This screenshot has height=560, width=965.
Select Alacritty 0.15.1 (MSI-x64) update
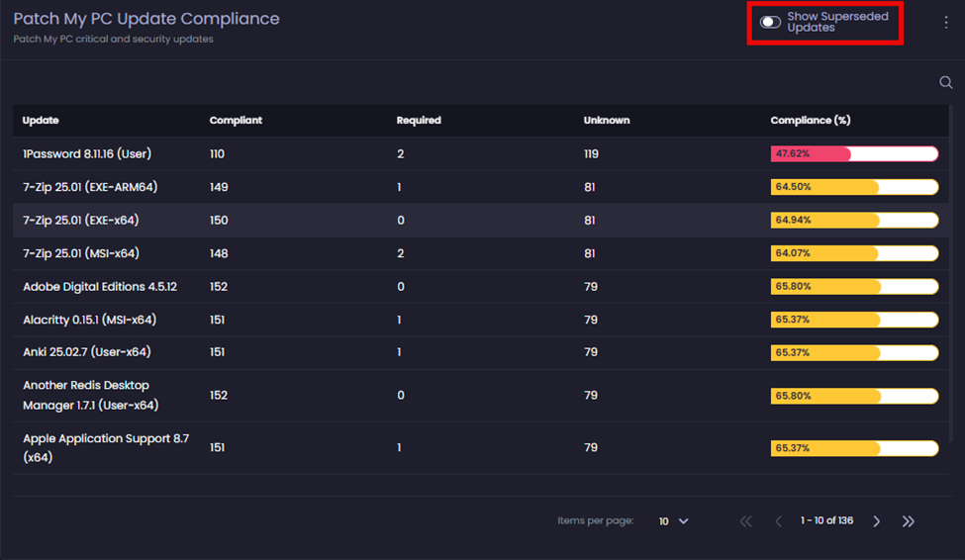click(89, 320)
